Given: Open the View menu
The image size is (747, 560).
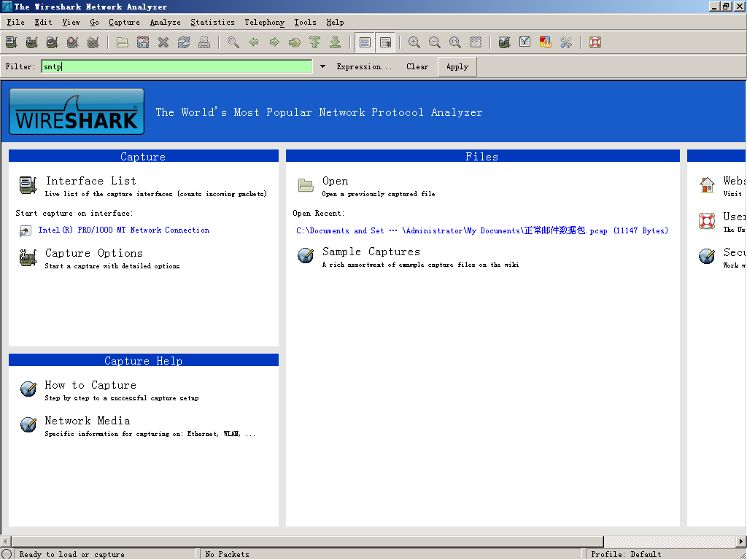Looking at the screenshot, I should [71, 23].
